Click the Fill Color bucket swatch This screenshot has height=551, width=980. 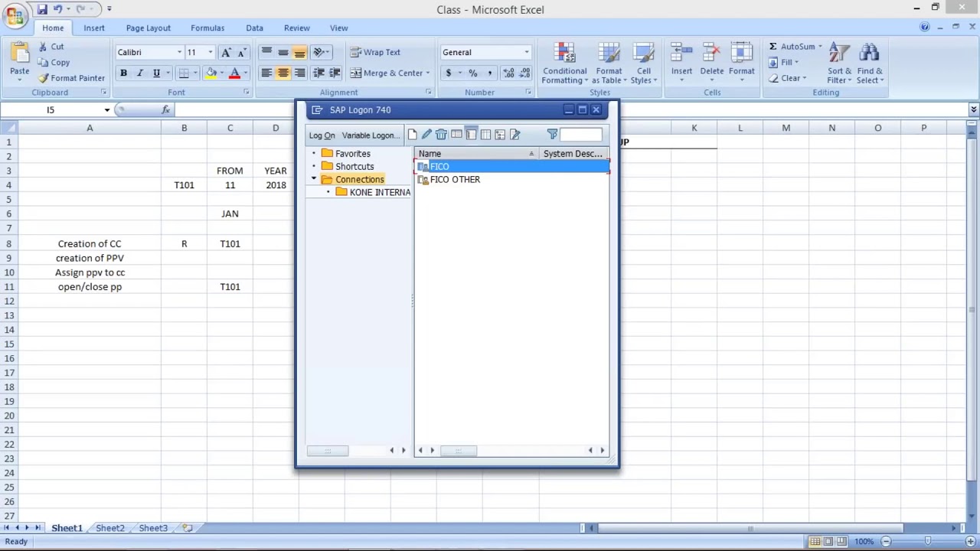[211, 73]
